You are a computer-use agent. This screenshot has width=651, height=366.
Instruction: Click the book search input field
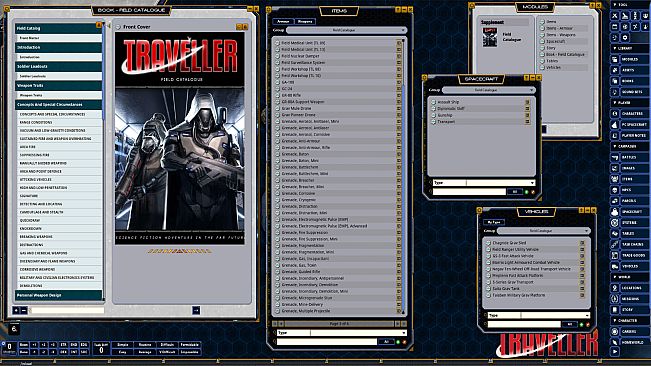(67, 310)
